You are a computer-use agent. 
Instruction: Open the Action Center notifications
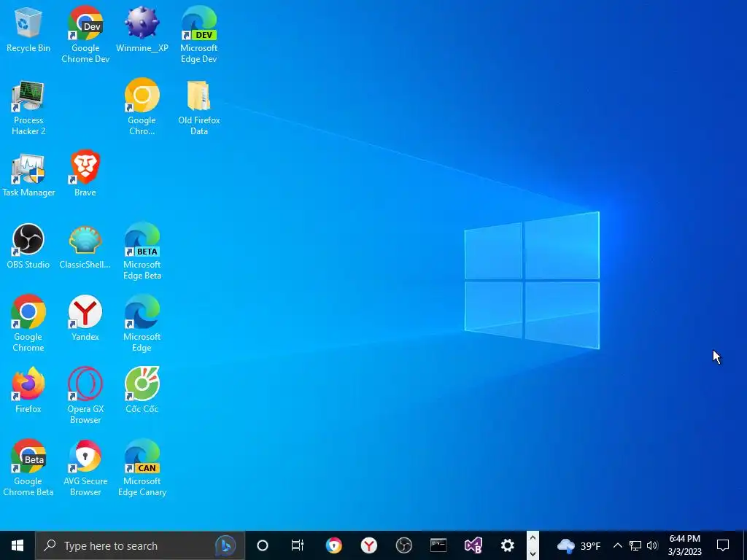[x=723, y=545]
